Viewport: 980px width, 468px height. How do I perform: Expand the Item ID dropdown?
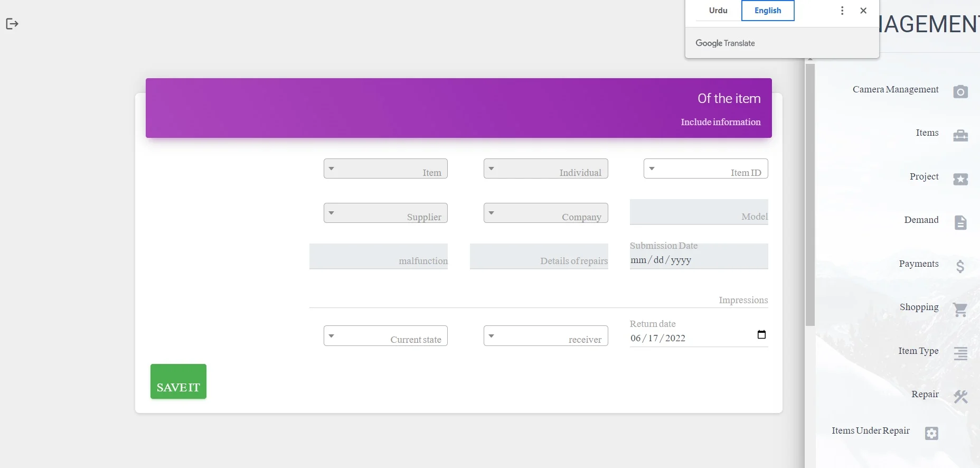(x=705, y=169)
